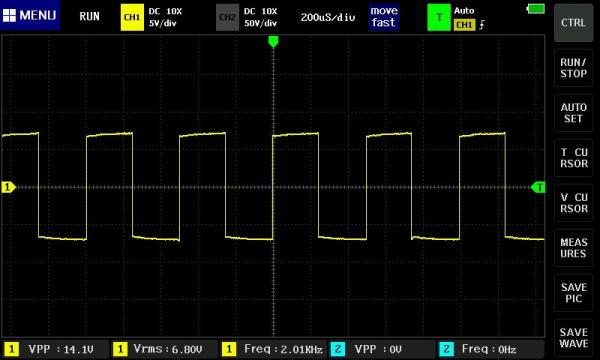Click the trigger rising edge symbol

point(482,25)
